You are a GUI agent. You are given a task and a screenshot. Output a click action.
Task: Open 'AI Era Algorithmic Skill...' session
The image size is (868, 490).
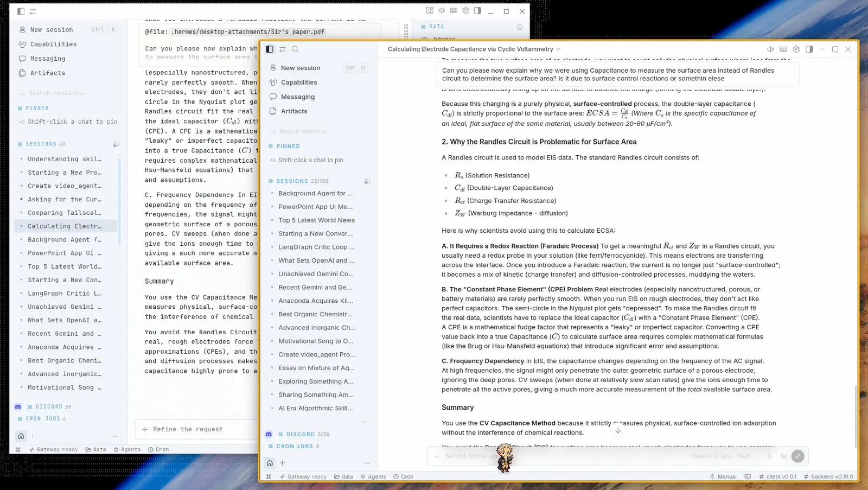315,408
